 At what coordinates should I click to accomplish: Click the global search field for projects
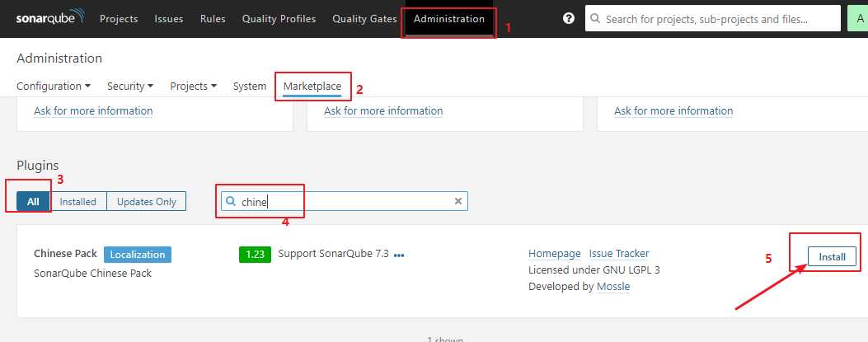click(712, 19)
